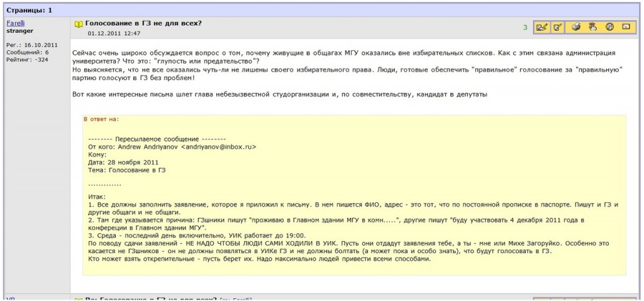Screen dimensions: 644x301
Task: Click '-------- Пересылаемое сообщение --------' line
Action: coord(157,139)
